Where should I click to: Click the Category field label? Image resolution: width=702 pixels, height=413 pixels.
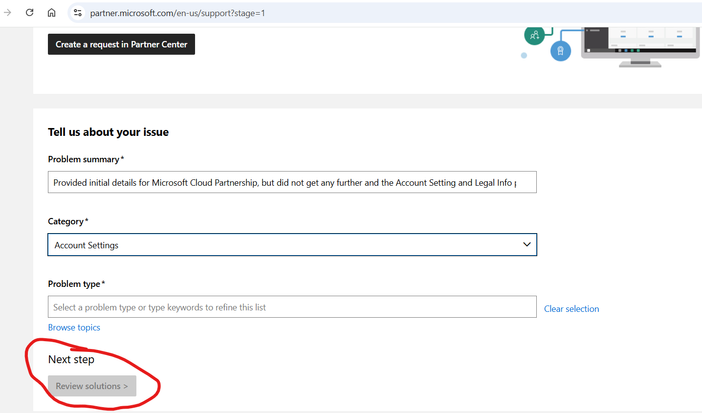tap(68, 221)
